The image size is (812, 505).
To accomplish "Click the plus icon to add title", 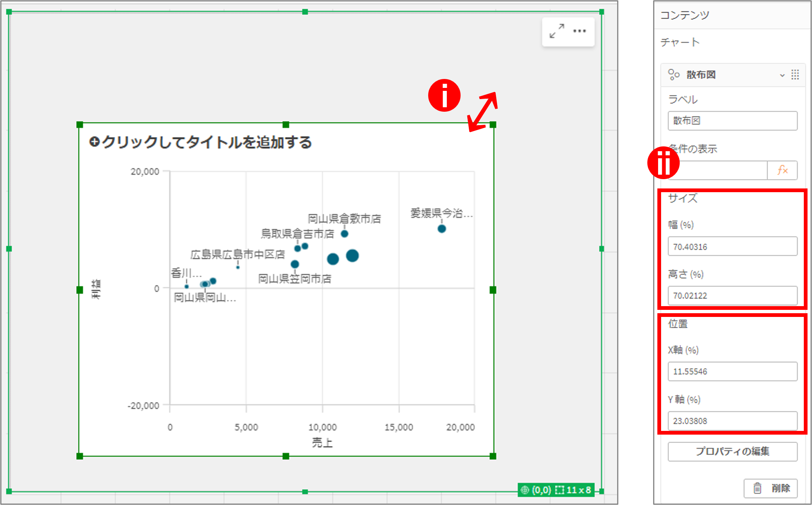I will click(x=95, y=142).
